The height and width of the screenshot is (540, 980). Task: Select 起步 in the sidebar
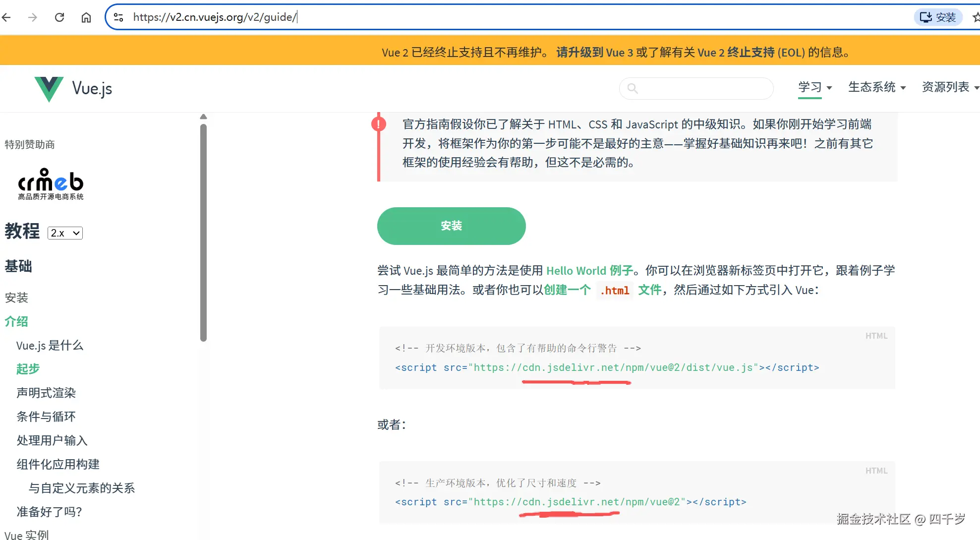28,369
